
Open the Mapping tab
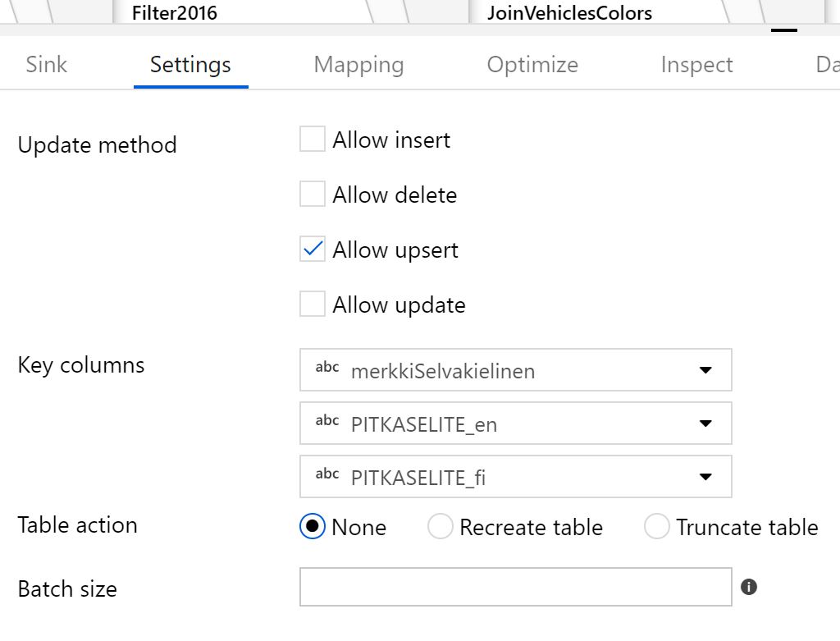(358, 65)
